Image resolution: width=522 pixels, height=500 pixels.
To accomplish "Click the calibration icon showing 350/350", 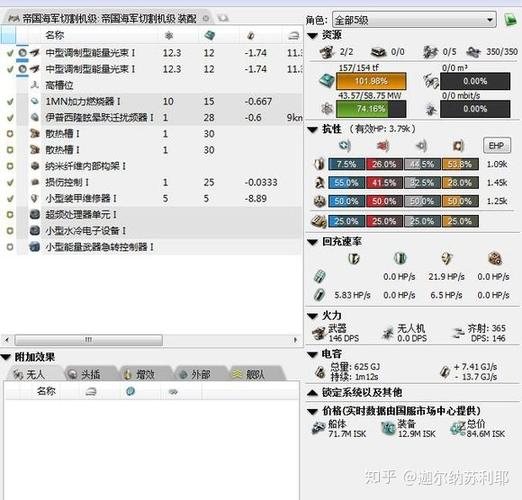I will click(474, 52).
